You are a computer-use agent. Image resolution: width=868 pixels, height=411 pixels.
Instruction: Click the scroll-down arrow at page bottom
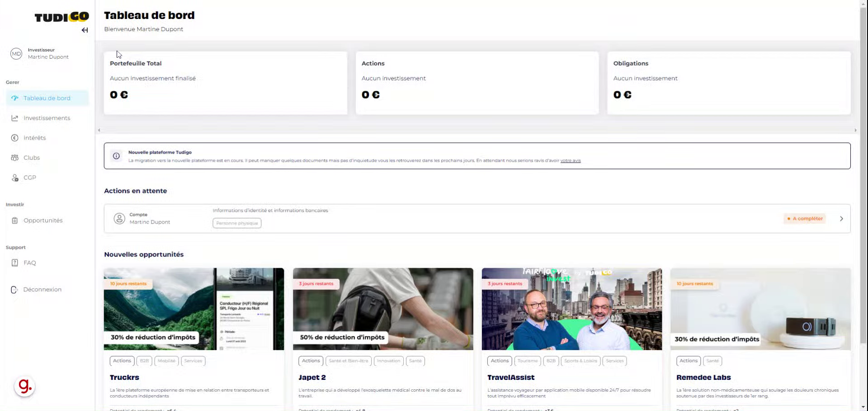pos(863,407)
